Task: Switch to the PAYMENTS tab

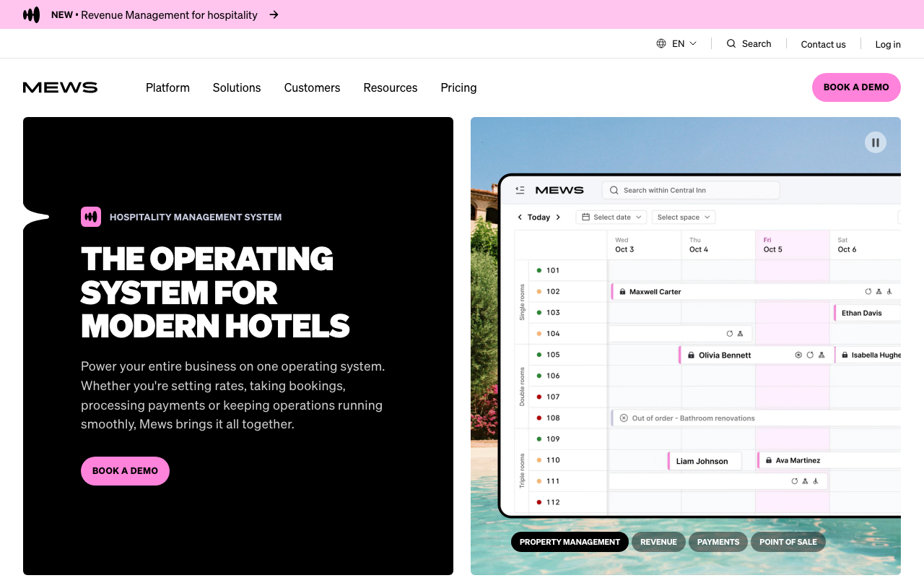Action: (x=718, y=542)
